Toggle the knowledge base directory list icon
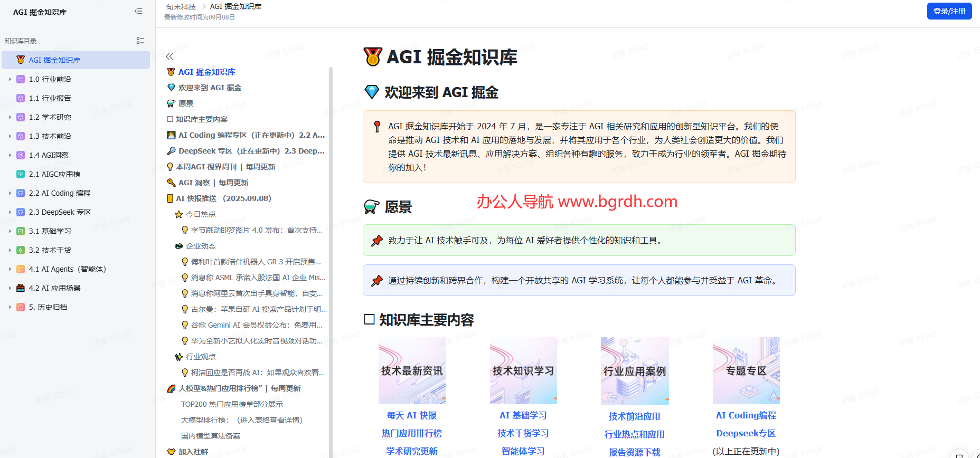 point(140,41)
